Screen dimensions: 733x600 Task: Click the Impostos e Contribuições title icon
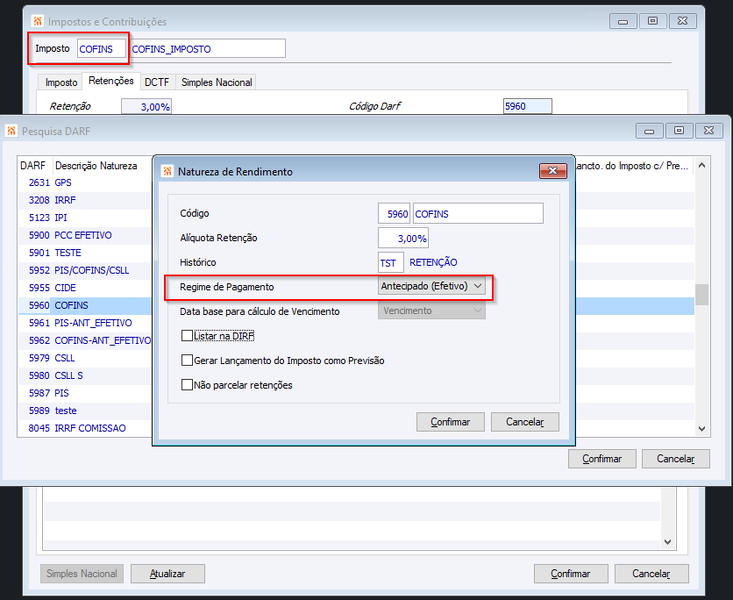pyautogui.click(x=38, y=21)
